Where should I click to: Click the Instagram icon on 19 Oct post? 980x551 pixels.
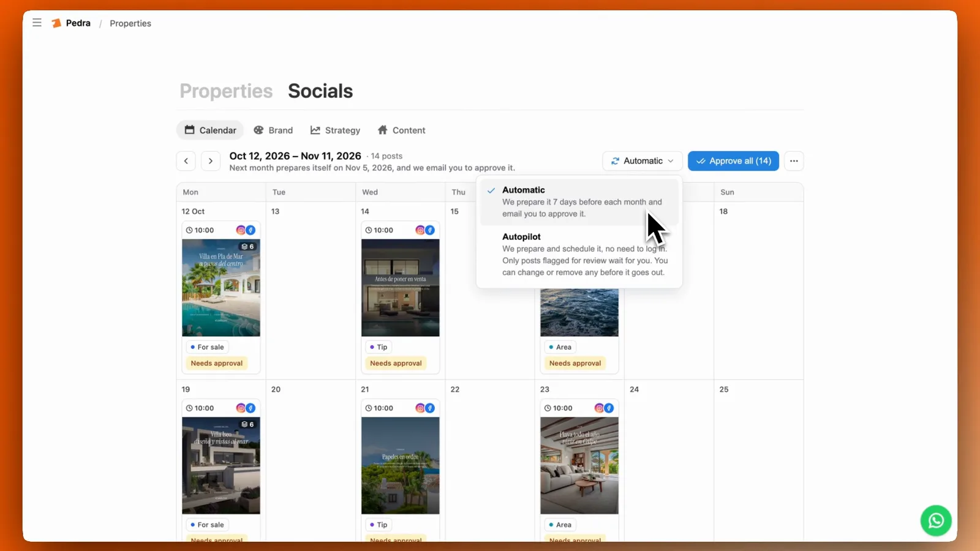(241, 408)
